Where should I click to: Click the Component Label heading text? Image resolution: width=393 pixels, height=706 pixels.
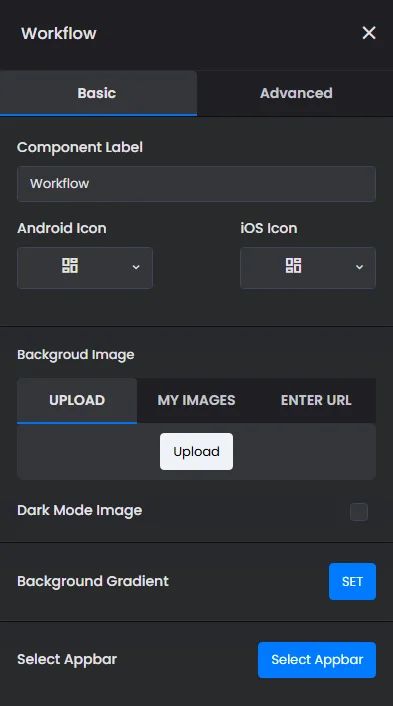(80, 147)
